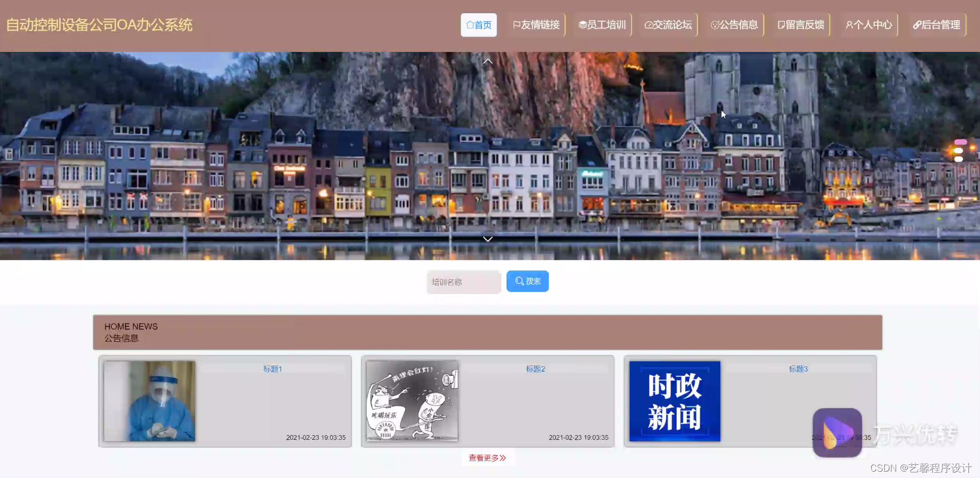Open the 交流论坛 menu item
The height and width of the screenshot is (478, 980).
click(x=668, y=24)
